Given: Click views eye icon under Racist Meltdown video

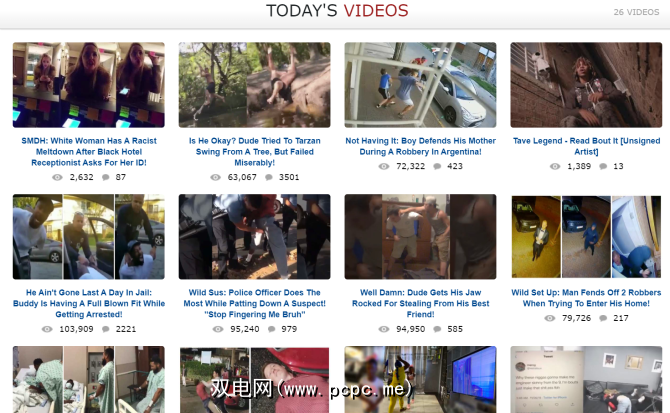Looking at the screenshot, I should (x=57, y=177).
